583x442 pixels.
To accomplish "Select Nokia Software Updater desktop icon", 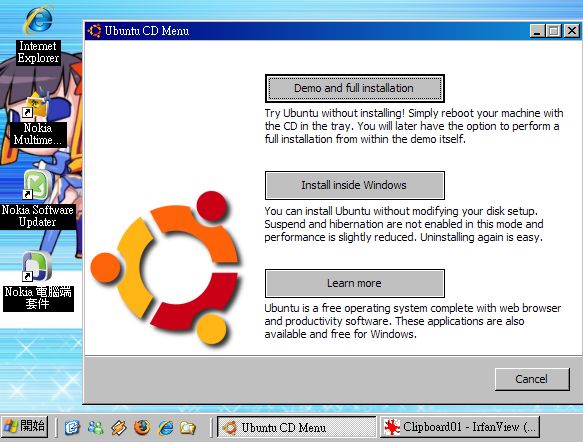I will [37, 200].
